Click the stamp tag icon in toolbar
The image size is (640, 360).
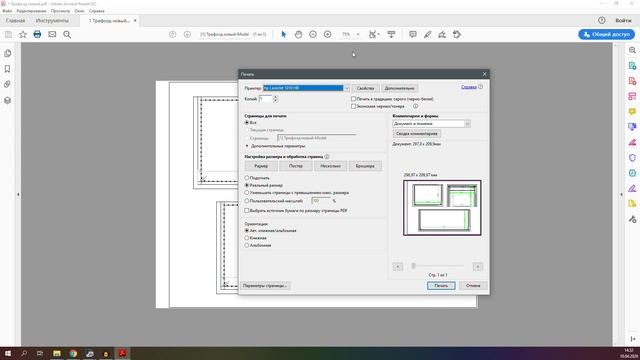click(x=457, y=35)
